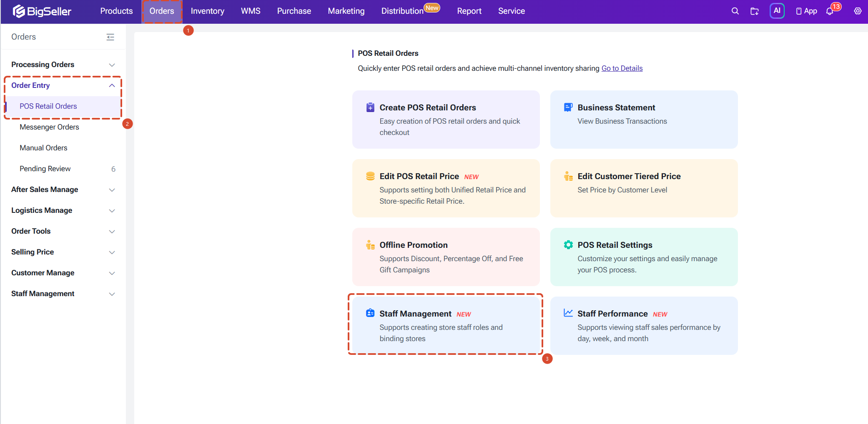
Task: Collapse the Orders sidebar menu icon
Action: point(110,37)
